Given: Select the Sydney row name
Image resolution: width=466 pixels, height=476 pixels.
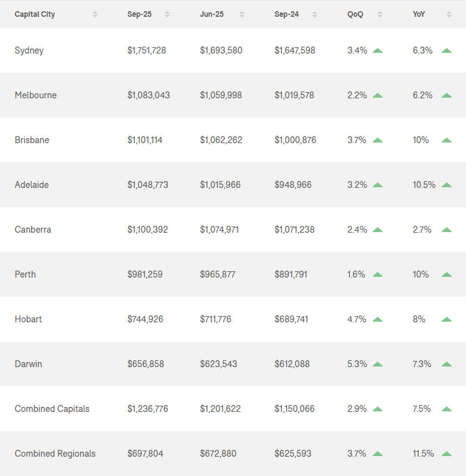Looking at the screenshot, I should pyautogui.click(x=29, y=50).
